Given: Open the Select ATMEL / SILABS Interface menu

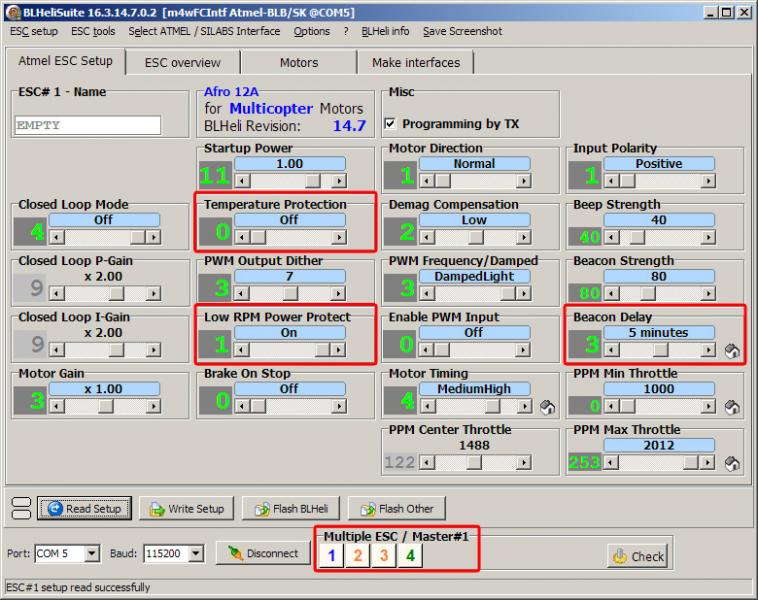Looking at the screenshot, I should (x=204, y=31).
